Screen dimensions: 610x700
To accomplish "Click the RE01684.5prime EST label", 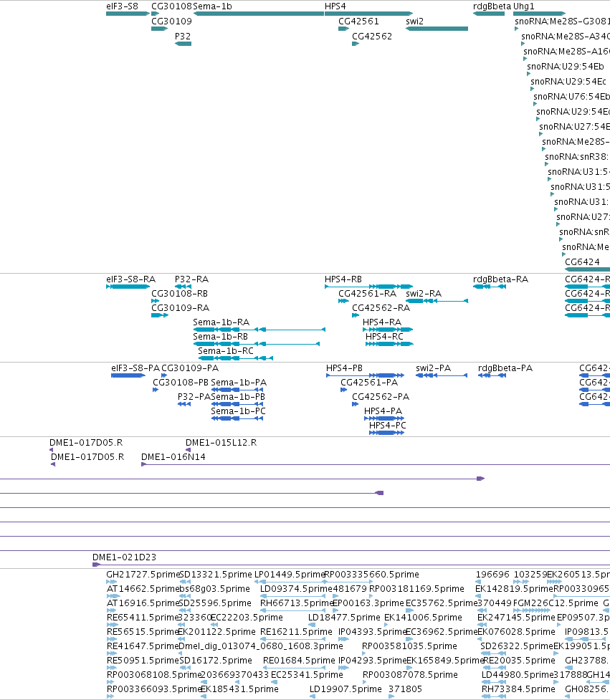I will coord(299,661).
